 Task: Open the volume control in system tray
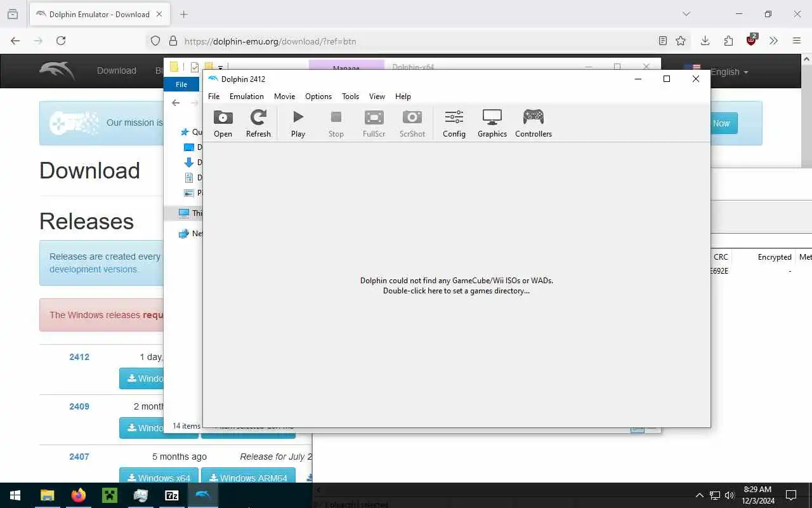730,495
